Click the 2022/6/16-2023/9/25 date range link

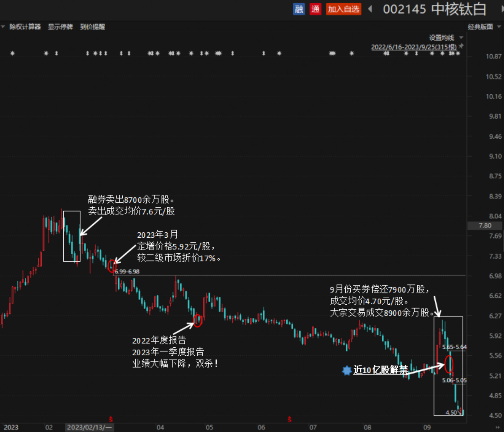[x=414, y=47]
